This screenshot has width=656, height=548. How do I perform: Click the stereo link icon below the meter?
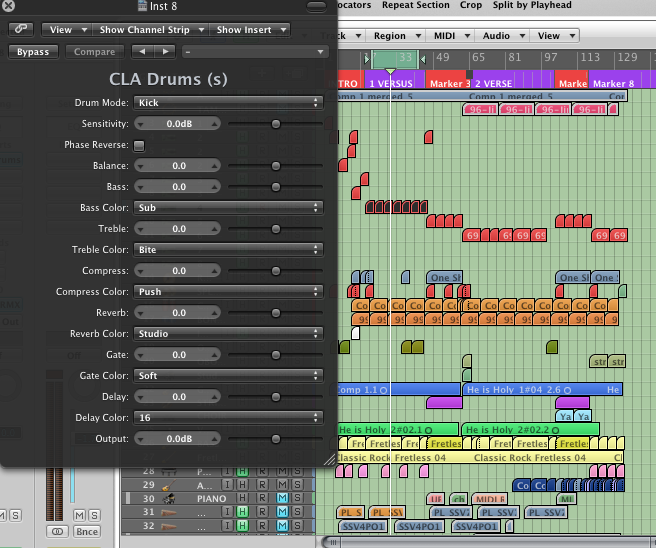(58, 531)
